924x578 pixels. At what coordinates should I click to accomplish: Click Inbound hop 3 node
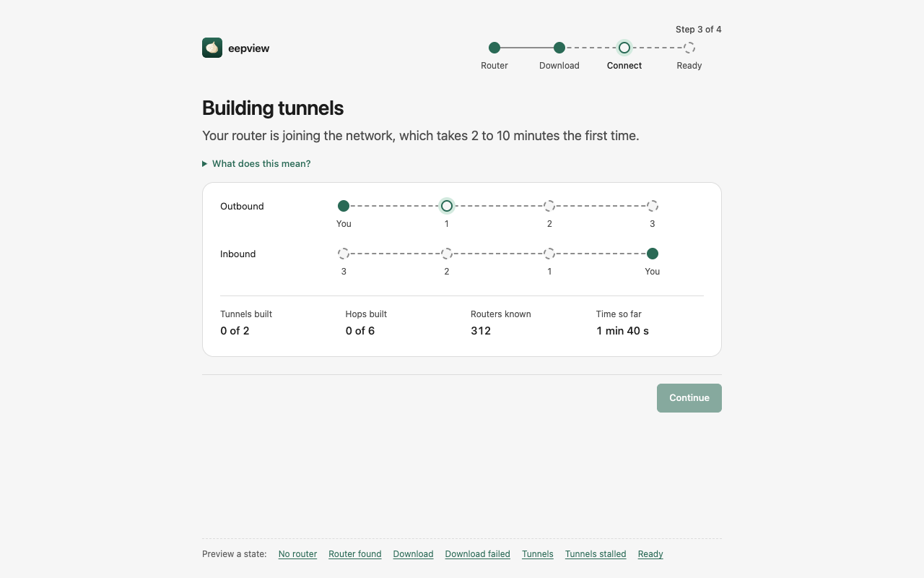(x=344, y=254)
